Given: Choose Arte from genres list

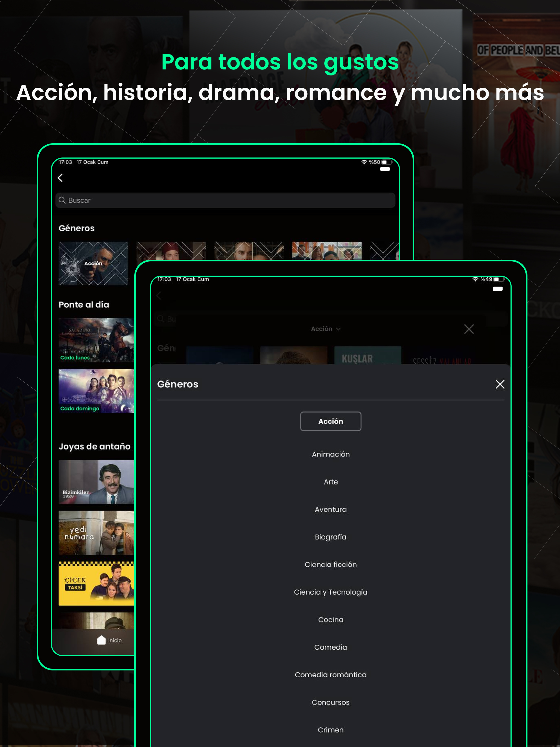Looking at the screenshot, I should pyautogui.click(x=331, y=482).
